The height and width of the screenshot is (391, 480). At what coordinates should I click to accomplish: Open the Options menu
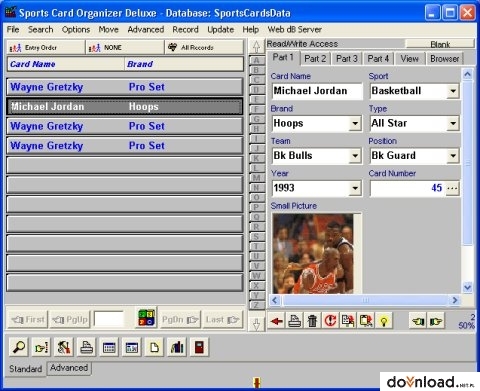76,29
